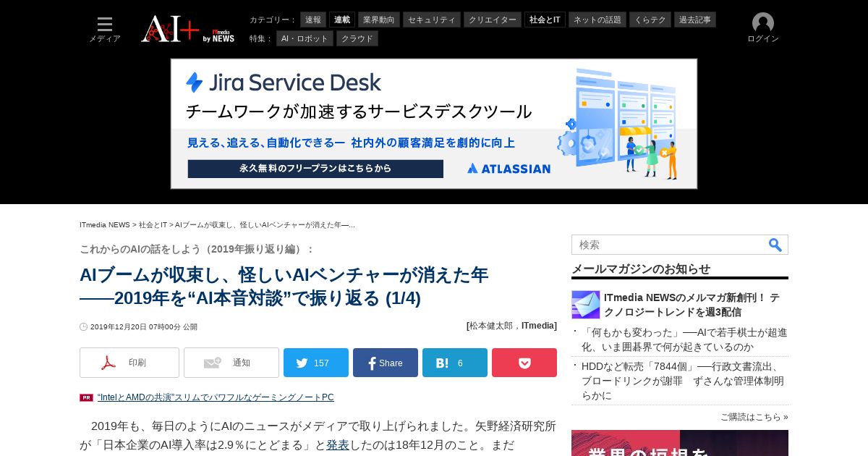Click the search magnifier icon

tap(775, 245)
